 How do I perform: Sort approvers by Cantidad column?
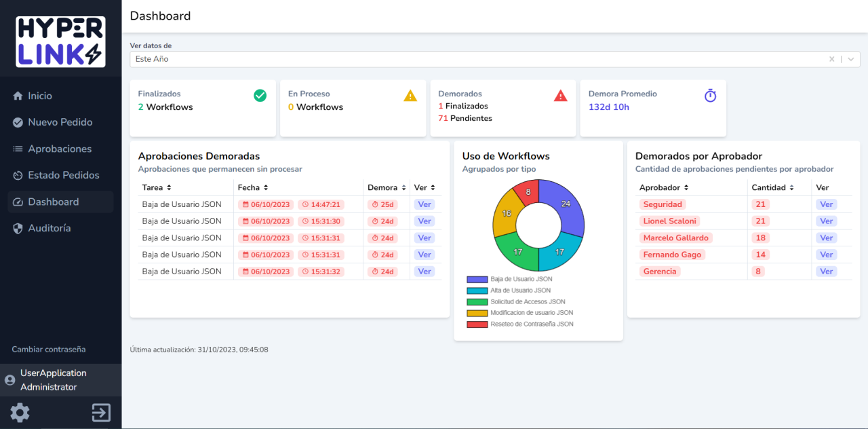[x=772, y=187]
